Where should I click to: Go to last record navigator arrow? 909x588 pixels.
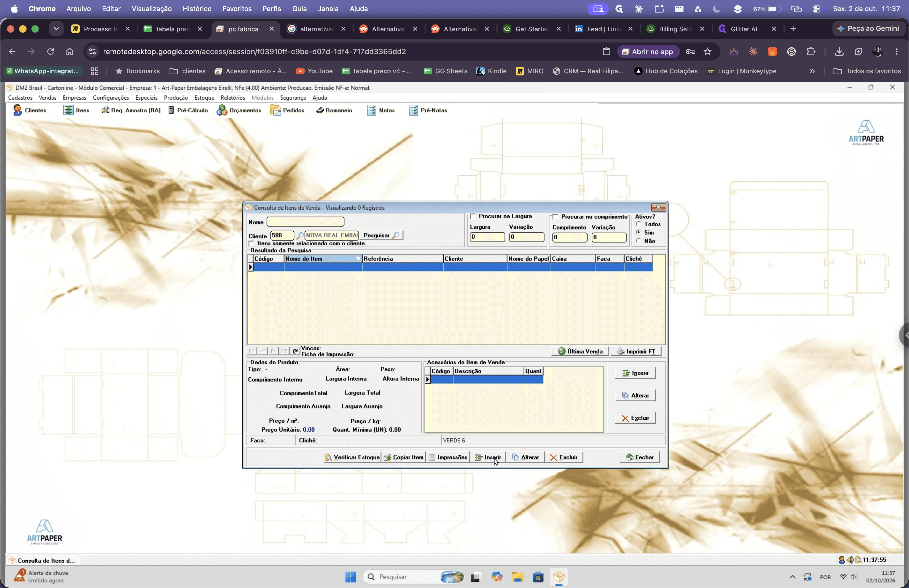point(284,351)
